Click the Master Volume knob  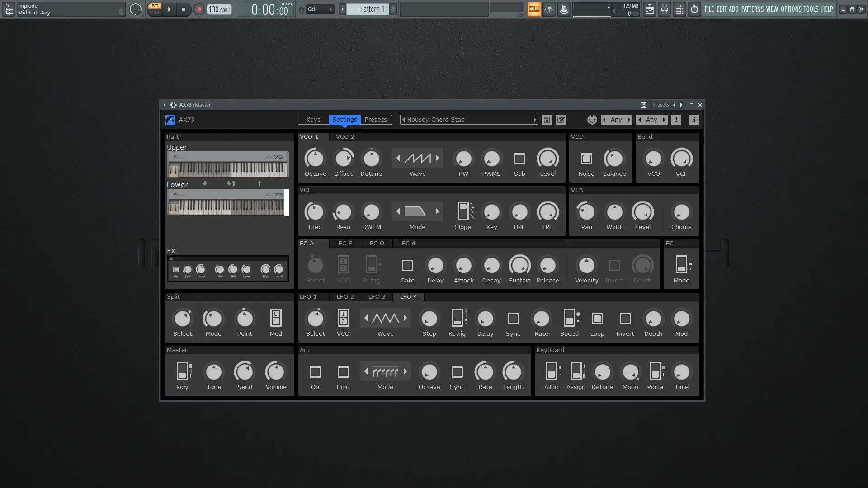click(x=275, y=372)
